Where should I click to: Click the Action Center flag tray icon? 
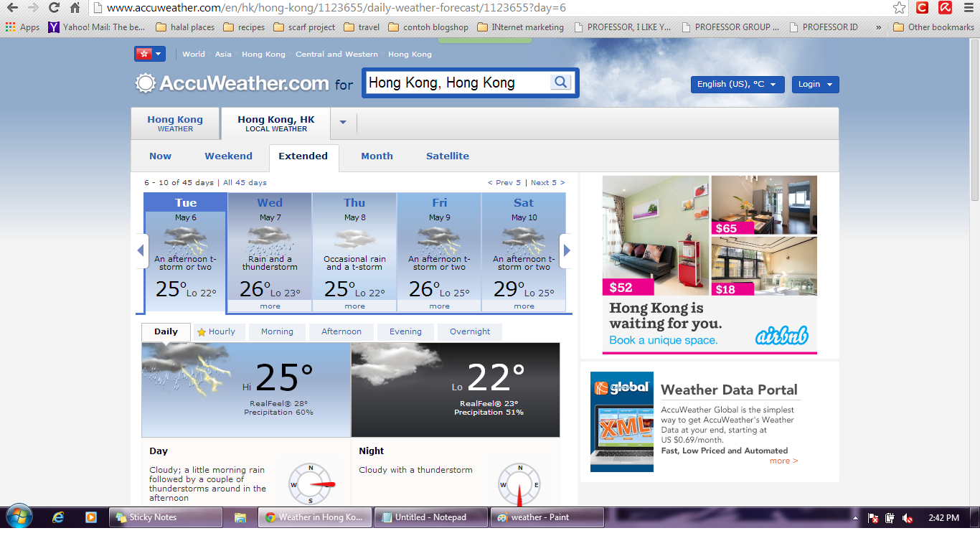(x=873, y=517)
